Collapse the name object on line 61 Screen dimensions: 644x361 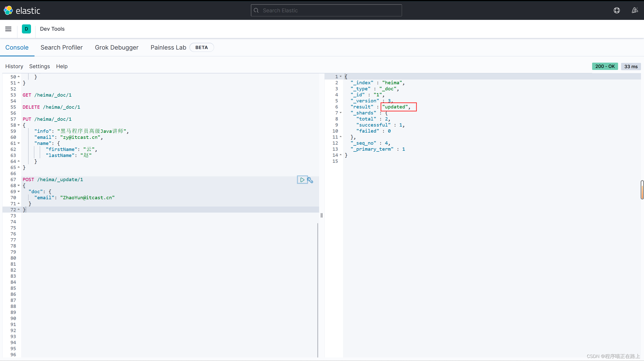(x=19, y=143)
